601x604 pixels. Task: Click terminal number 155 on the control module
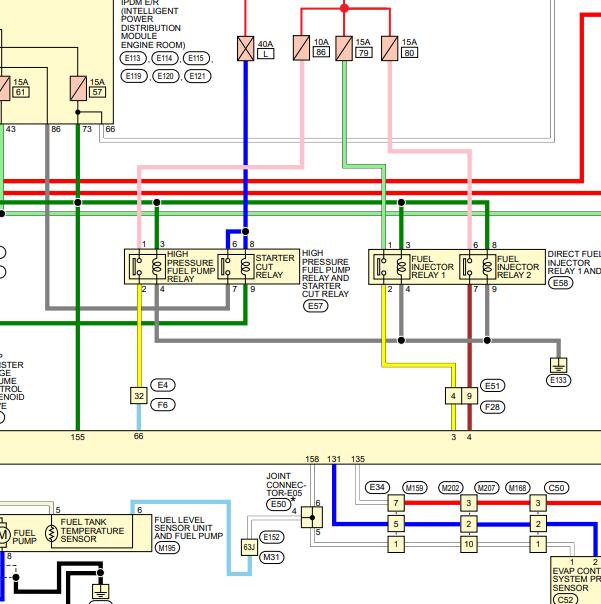point(77,437)
